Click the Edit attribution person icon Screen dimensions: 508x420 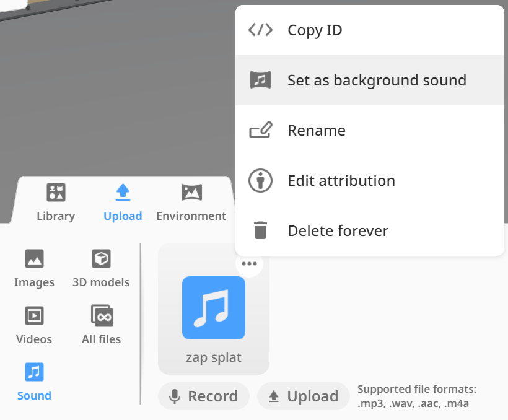[260, 180]
